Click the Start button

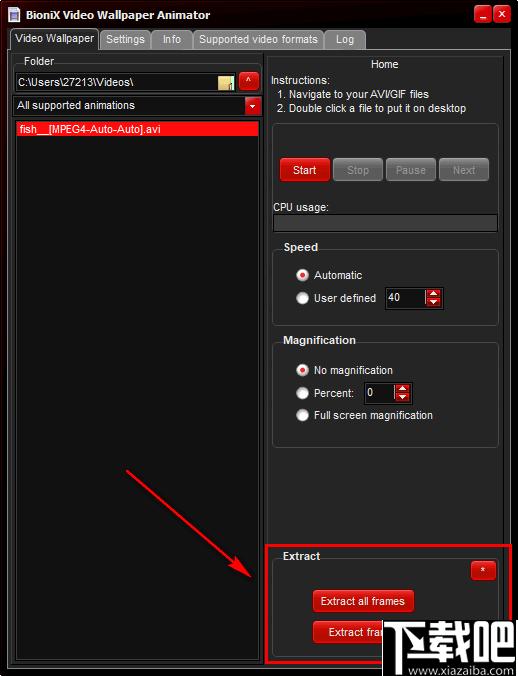pyautogui.click(x=305, y=170)
